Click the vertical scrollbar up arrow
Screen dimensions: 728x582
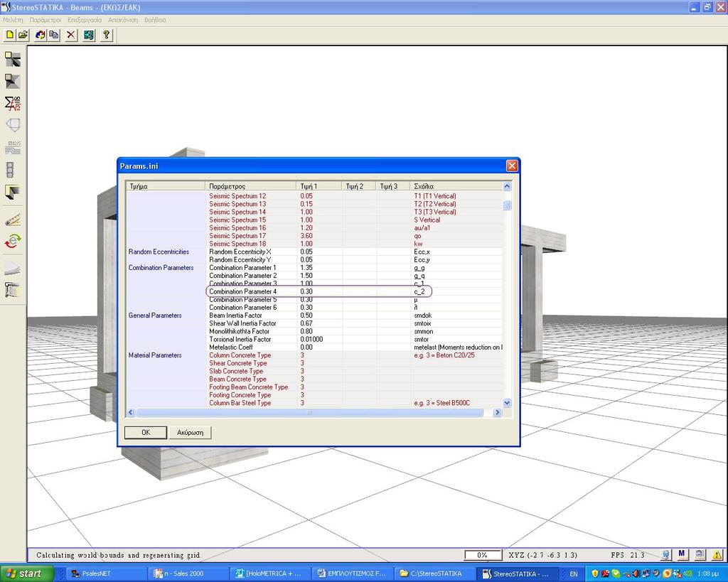click(507, 186)
